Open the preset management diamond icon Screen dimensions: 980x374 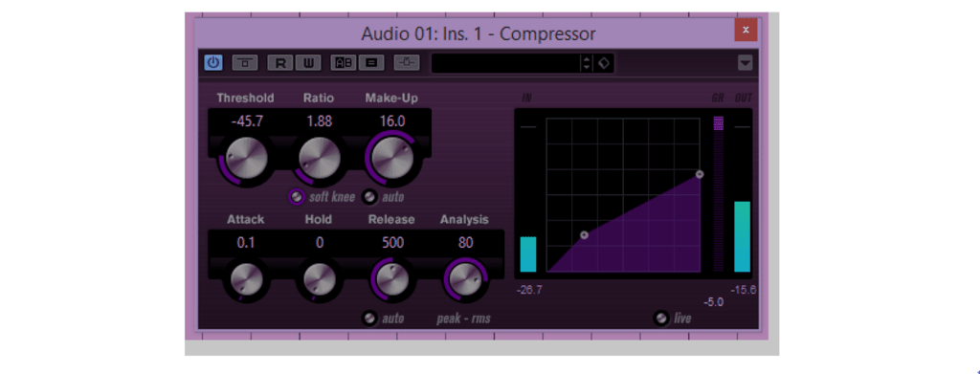click(603, 63)
